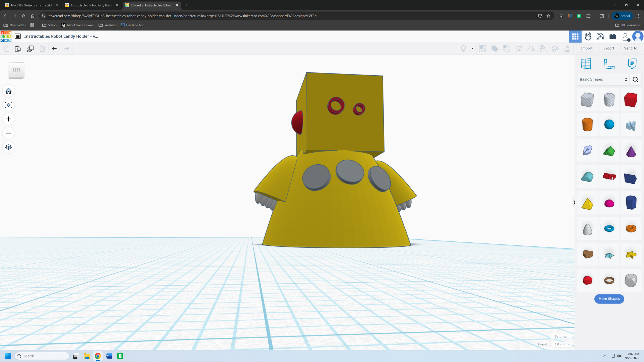Pick the green Roof shape
644x362 pixels.
(609, 151)
